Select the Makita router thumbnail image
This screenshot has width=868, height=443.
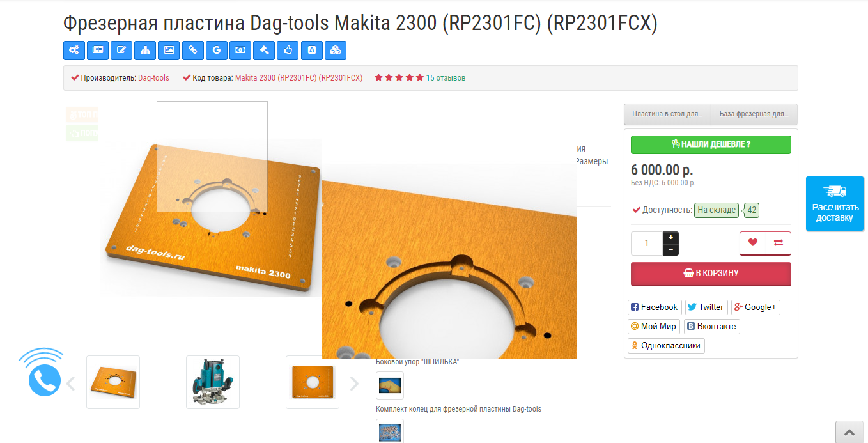tap(213, 382)
